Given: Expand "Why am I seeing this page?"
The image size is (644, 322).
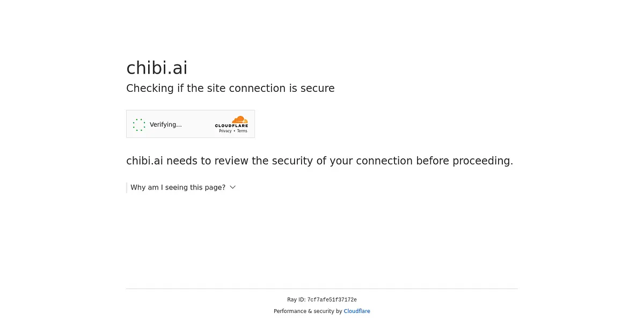Looking at the screenshot, I should (178, 187).
